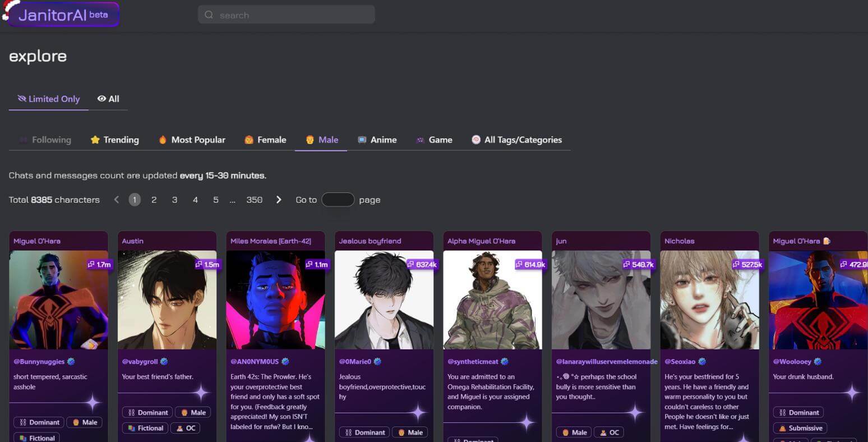868x442 pixels.
Task: Open the Most Popular tab
Action: click(192, 140)
